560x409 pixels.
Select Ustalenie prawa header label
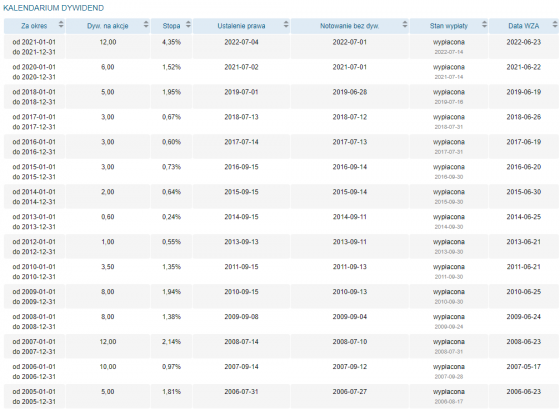point(241,26)
